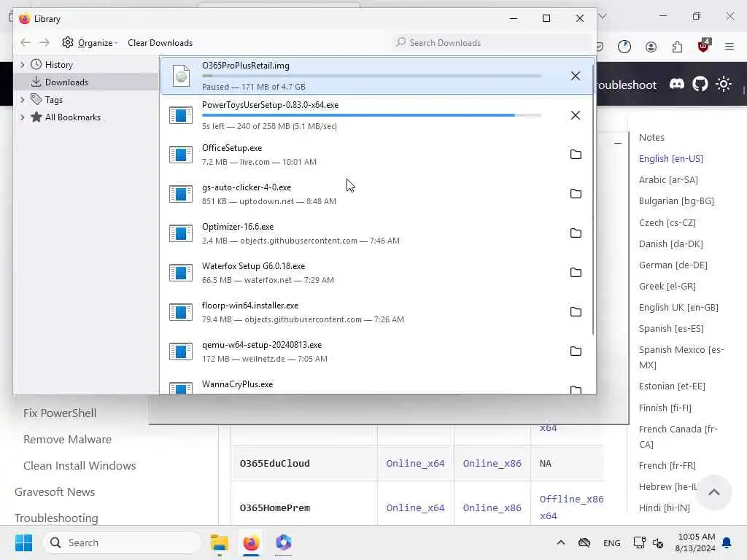The width and height of the screenshot is (747, 560).
Task: Open Discord link in website header
Action: tap(676, 85)
